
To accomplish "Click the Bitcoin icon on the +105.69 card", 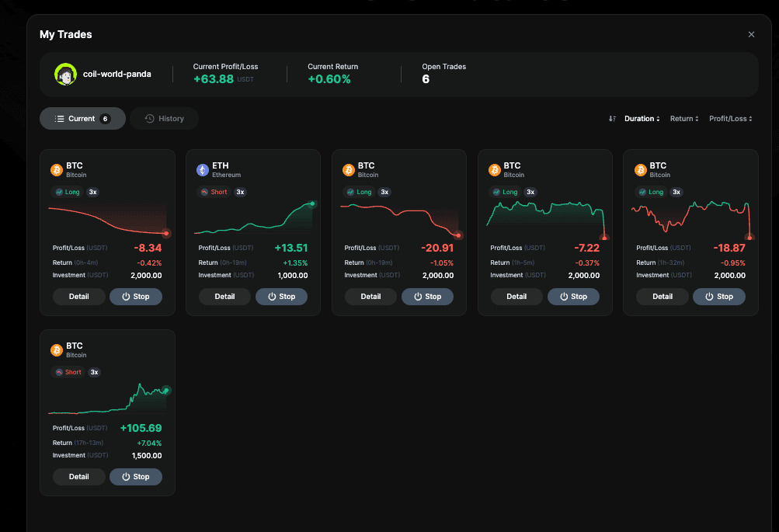I will [x=57, y=350].
